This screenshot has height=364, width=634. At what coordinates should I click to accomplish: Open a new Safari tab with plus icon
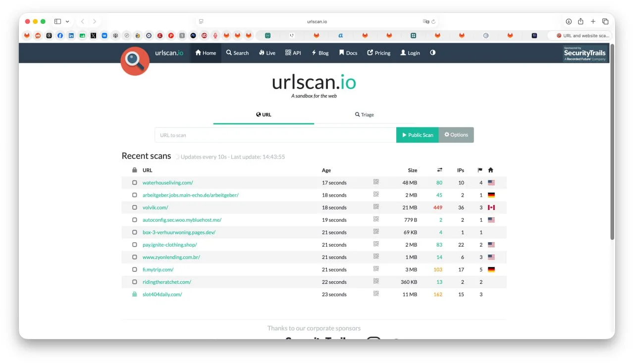tap(593, 21)
